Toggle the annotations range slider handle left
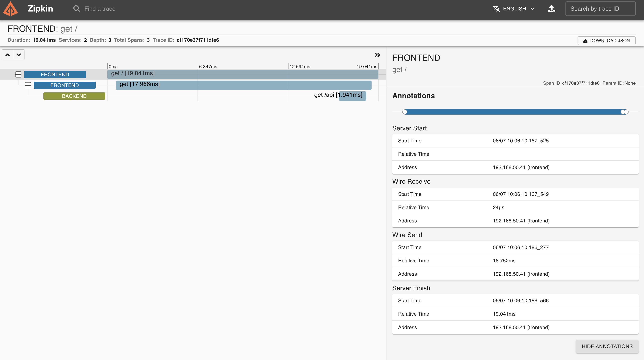 click(405, 112)
